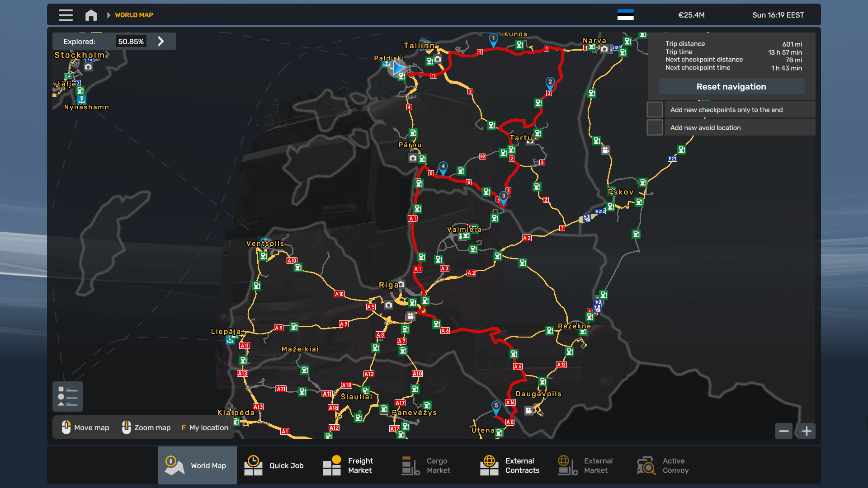Click the Tallinn city label
Viewport: 868px width, 488px height.
coord(419,46)
